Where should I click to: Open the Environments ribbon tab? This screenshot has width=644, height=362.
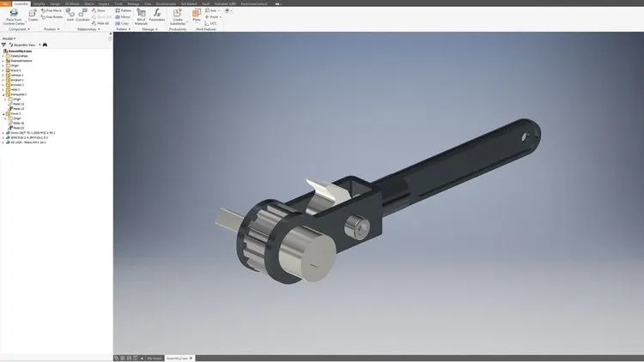(x=166, y=3)
